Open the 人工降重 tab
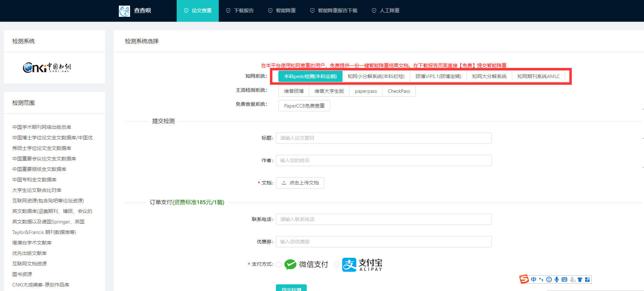This screenshot has width=644, height=291. (386, 11)
